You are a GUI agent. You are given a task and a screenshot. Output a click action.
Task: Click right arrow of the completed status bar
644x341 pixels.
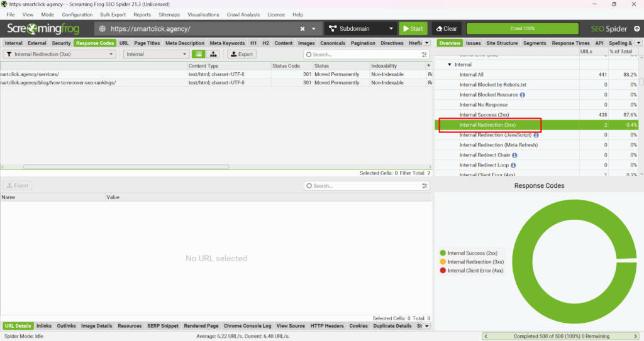[636, 336]
